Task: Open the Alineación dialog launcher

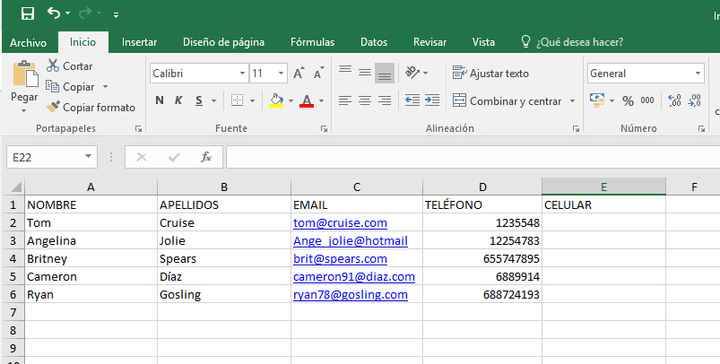Action: 576,129
